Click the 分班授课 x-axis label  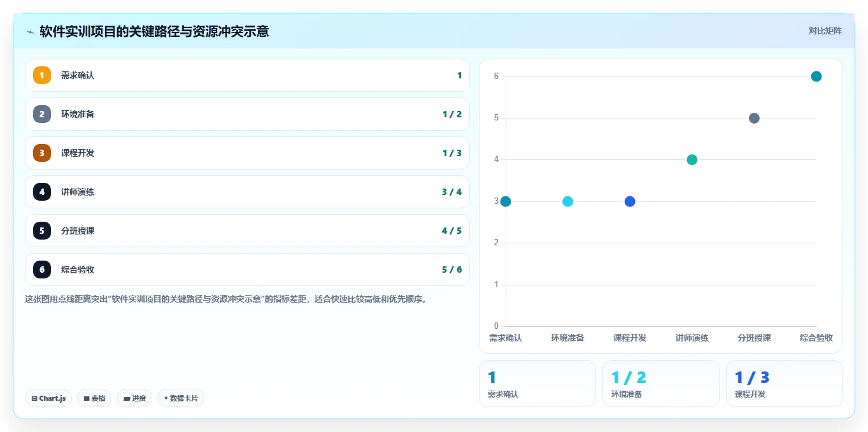coord(754,338)
